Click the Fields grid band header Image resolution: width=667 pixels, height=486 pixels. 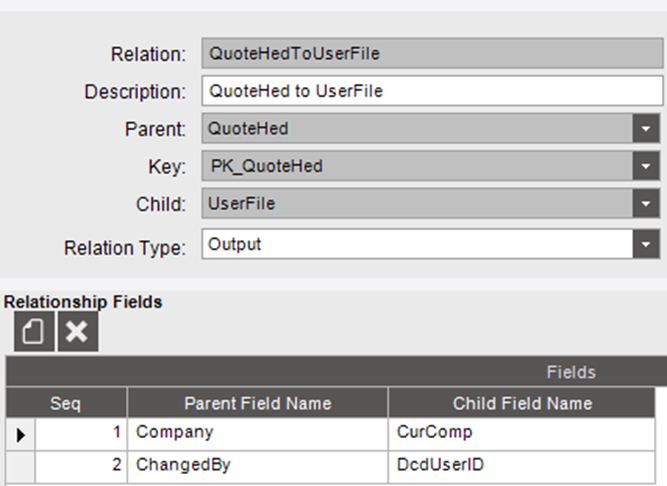(x=336, y=372)
